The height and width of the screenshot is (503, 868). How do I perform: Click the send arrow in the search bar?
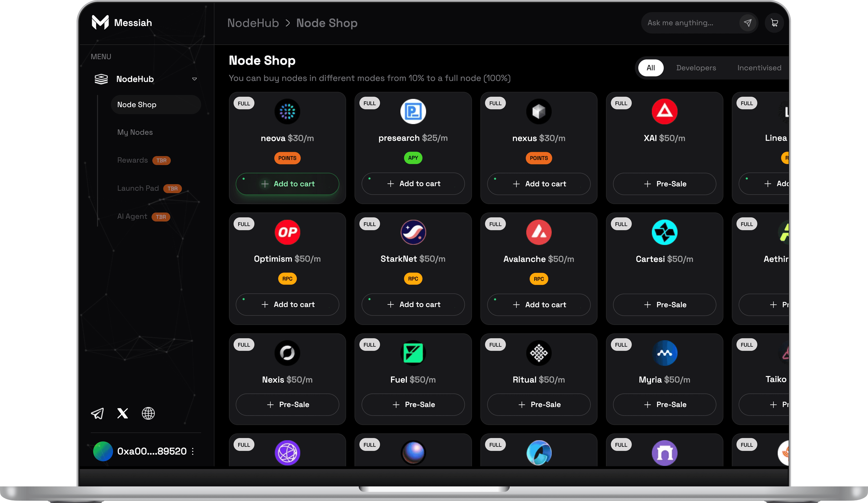(x=748, y=23)
